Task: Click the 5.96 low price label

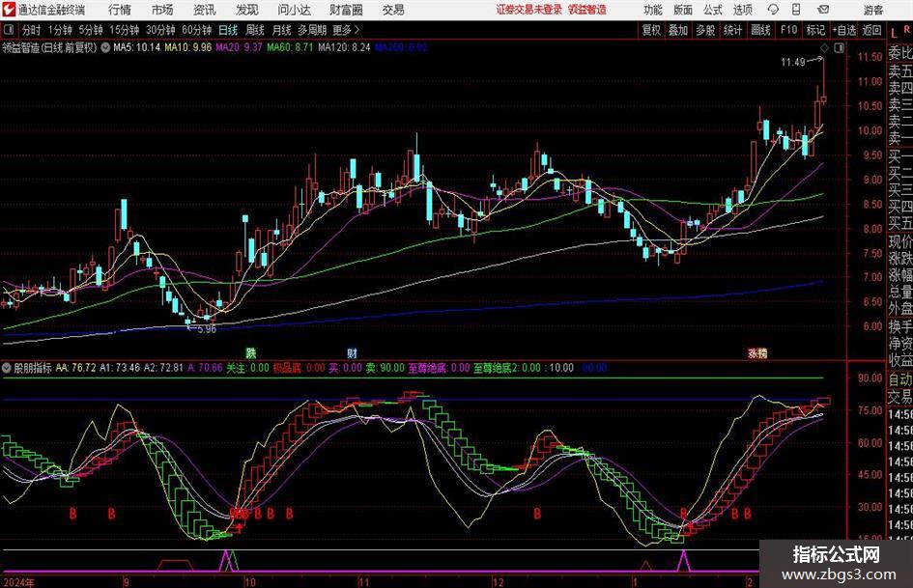Action: (207, 329)
